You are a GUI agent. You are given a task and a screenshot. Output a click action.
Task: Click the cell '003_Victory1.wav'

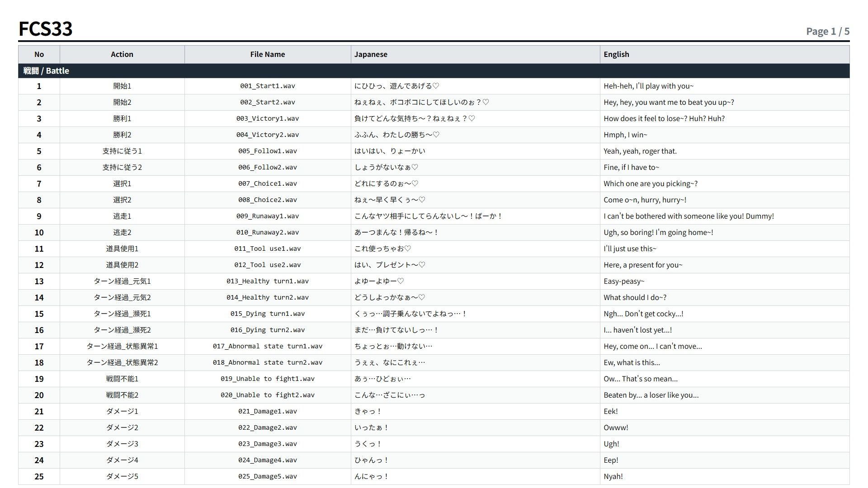267,118
